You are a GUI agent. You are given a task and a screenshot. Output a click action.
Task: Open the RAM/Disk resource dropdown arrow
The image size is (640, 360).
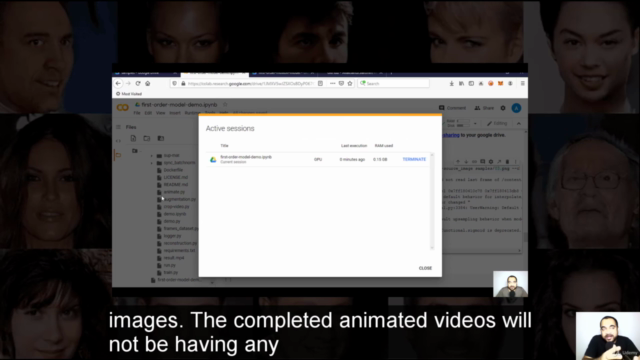tap(475, 123)
